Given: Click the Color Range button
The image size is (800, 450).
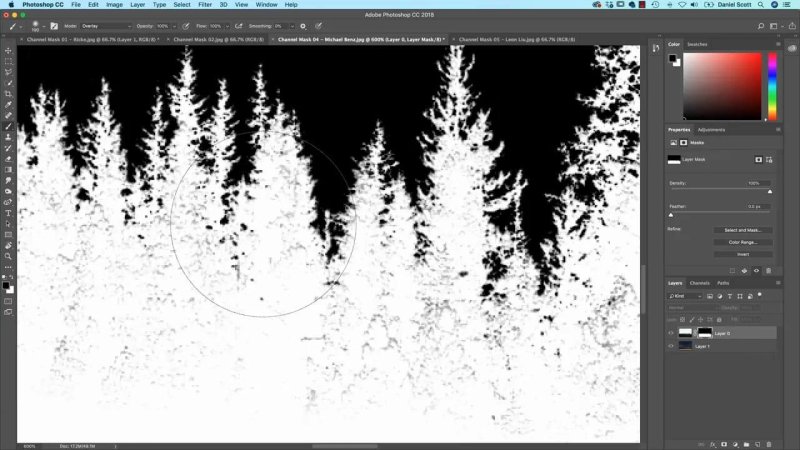Looking at the screenshot, I should pyautogui.click(x=743, y=242).
